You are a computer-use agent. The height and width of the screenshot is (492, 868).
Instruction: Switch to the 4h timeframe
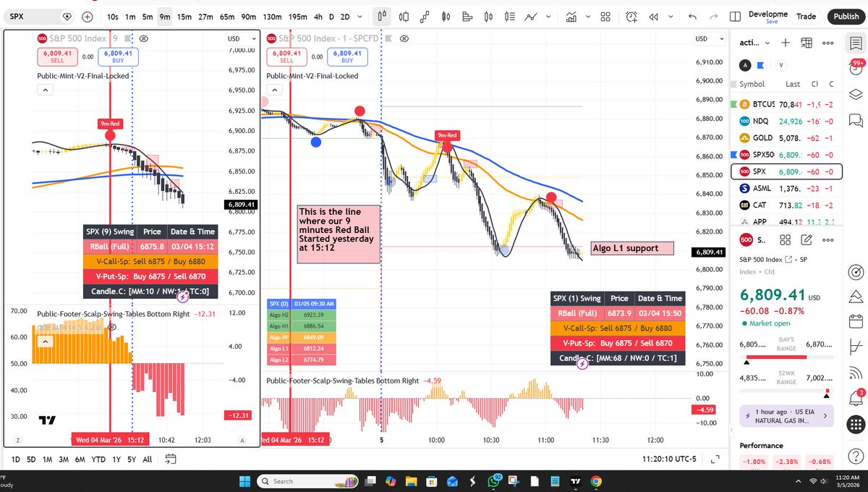(x=319, y=16)
